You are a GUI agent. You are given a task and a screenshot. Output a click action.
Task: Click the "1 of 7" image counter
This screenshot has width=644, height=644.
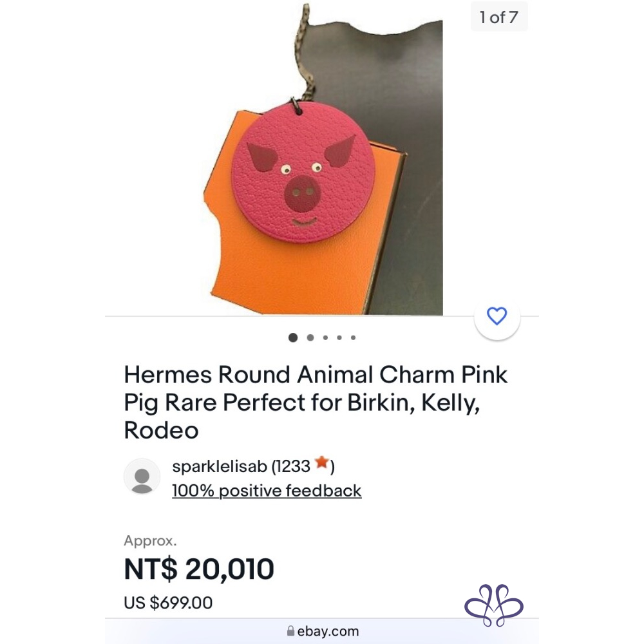click(498, 17)
